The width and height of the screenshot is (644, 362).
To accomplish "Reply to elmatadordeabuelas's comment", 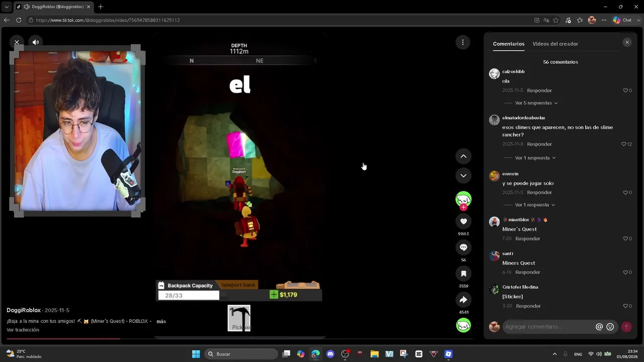I will point(539,144).
